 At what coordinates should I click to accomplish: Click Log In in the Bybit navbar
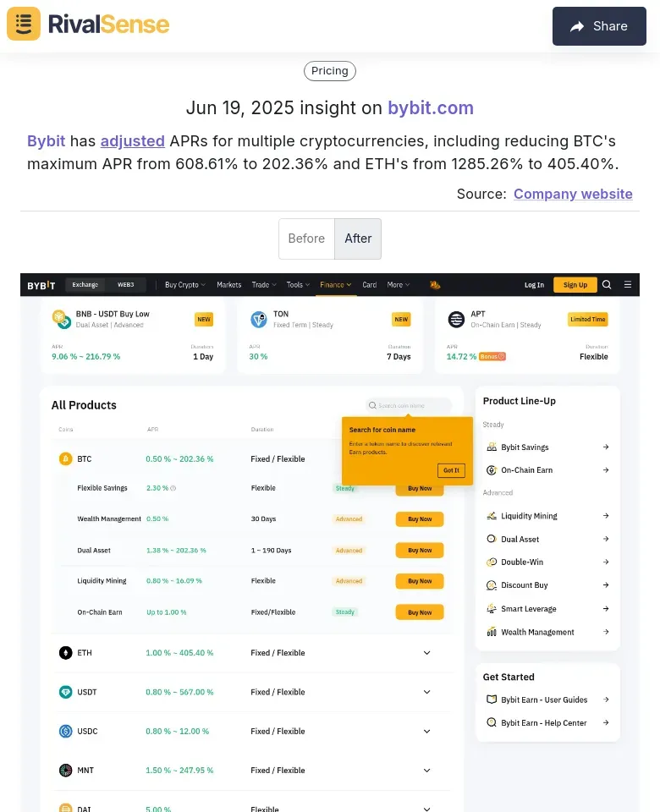pyautogui.click(x=534, y=285)
